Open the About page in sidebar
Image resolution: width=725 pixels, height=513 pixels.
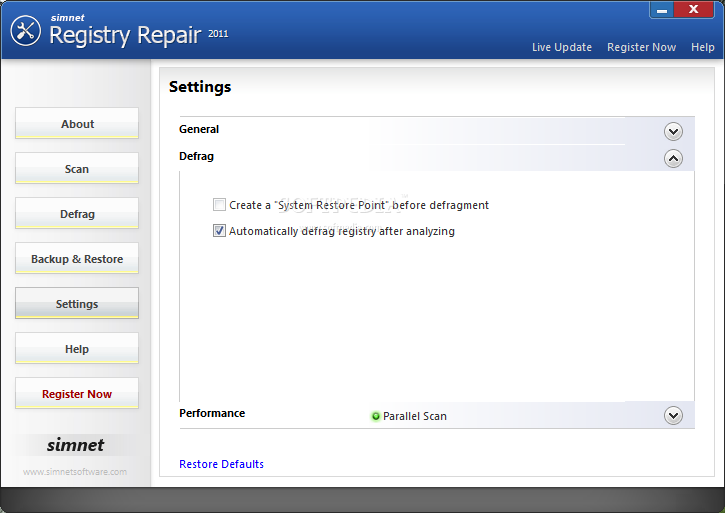[x=77, y=124]
